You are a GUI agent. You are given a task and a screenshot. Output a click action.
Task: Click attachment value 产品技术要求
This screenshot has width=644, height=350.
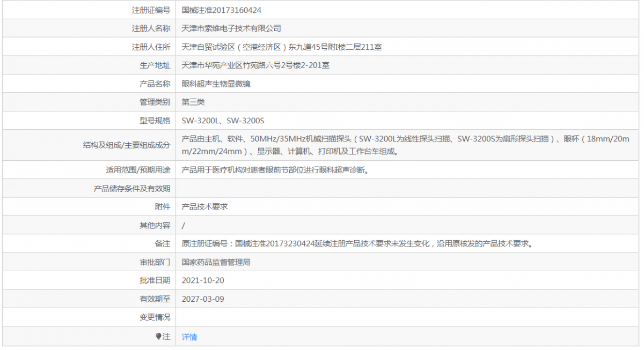tap(204, 206)
